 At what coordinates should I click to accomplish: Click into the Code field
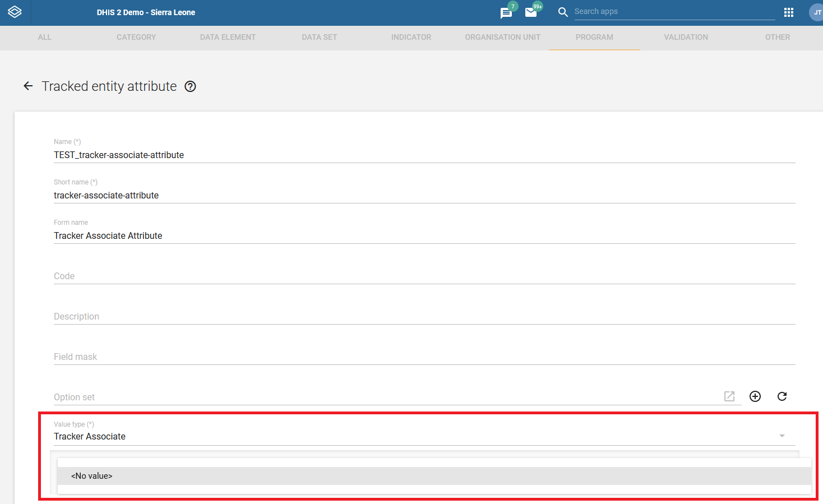tap(424, 276)
